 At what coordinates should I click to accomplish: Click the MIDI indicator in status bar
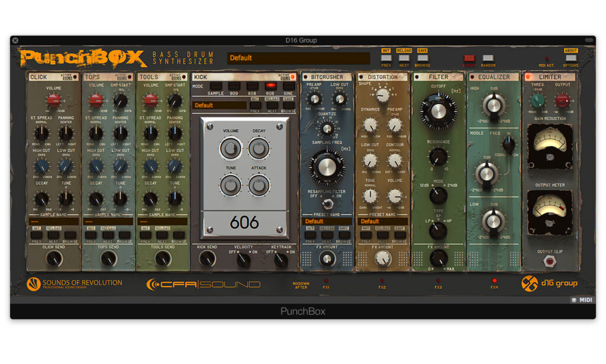pyautogui.click(x=582, y=300)
